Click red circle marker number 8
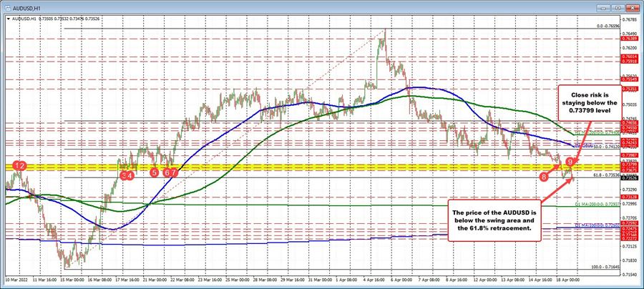 click(544, 175)
